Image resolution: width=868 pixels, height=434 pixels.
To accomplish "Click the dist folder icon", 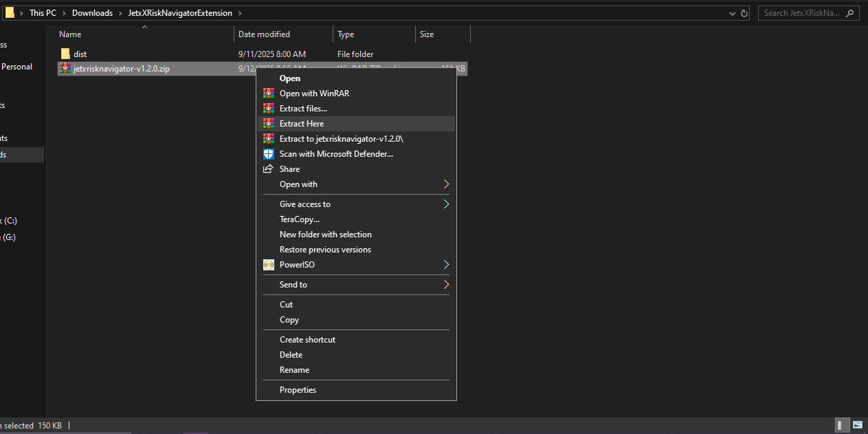I will [65, 54].
